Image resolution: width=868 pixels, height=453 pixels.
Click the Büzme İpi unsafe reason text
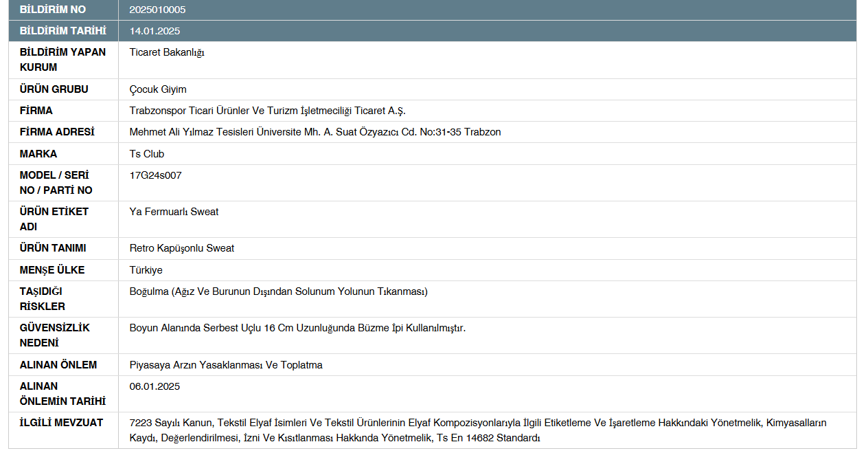click(297, 328)
